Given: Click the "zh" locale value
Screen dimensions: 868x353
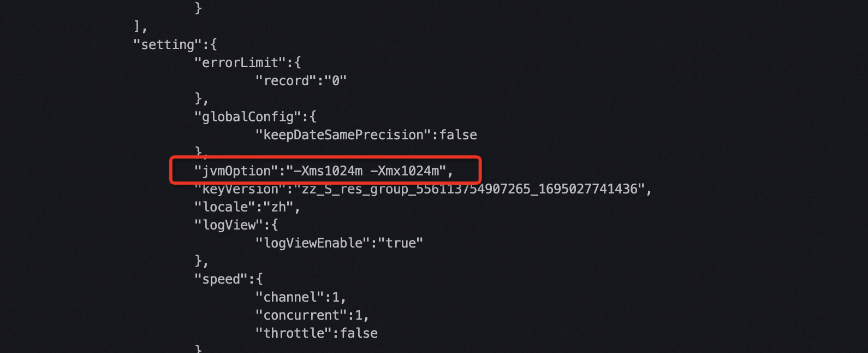Looking at the screenshot, I should pos(278,207).
